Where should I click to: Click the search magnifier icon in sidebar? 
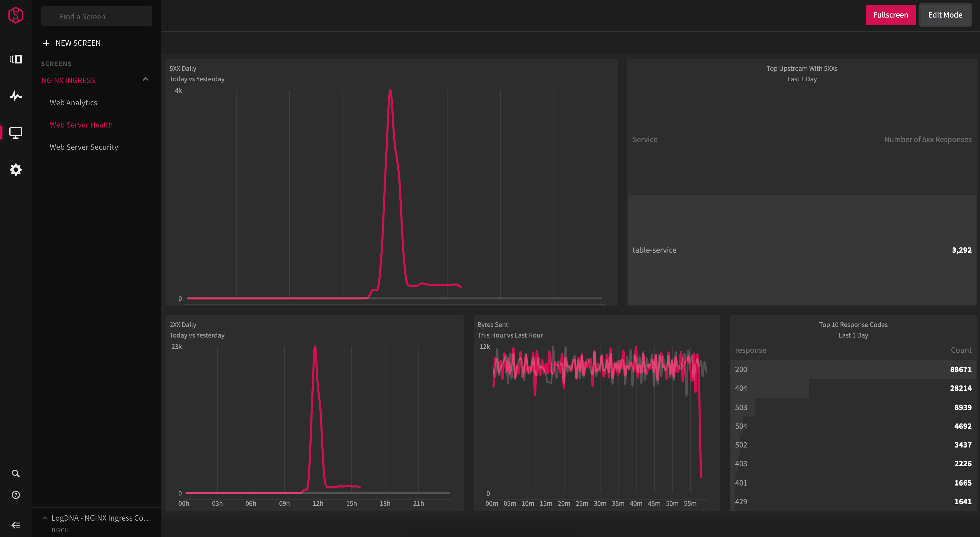click(15, 474)
